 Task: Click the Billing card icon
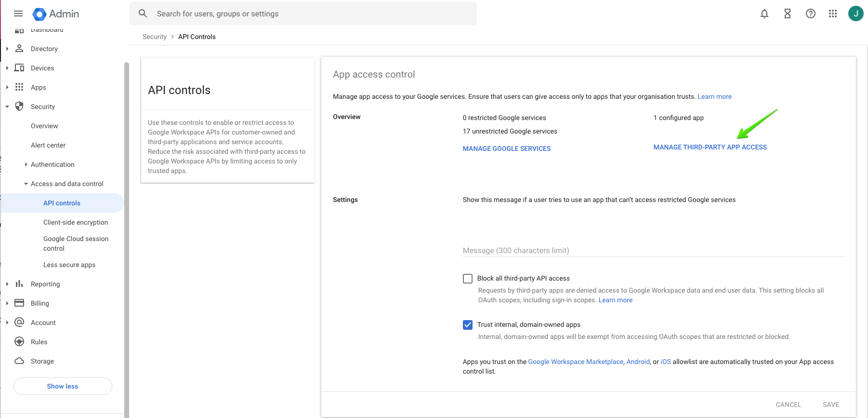point(19,303)
